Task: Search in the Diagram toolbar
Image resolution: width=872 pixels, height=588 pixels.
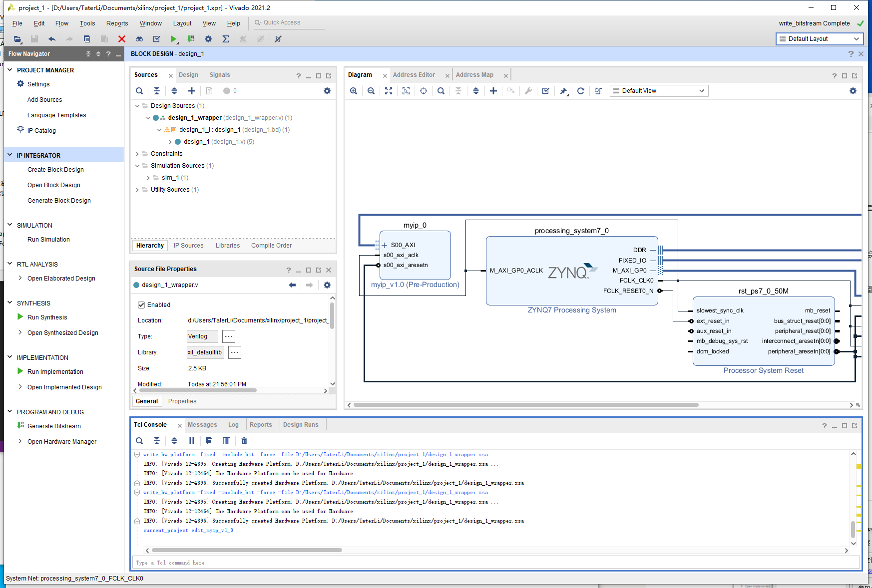Action: point(441,91)
